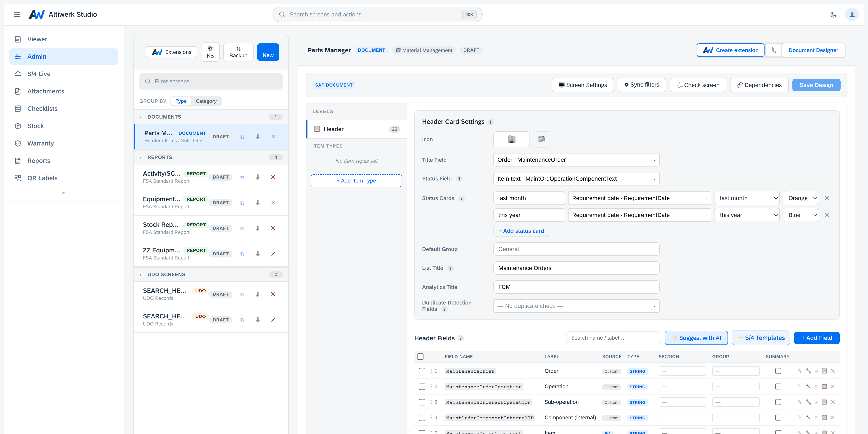
Task: Open the Duplicate Detection Fields dropdown
Action: coord(576,306)
